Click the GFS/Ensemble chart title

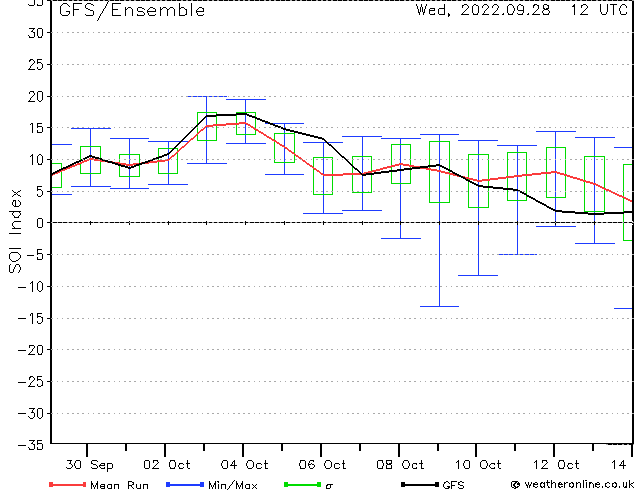[132, 11]
